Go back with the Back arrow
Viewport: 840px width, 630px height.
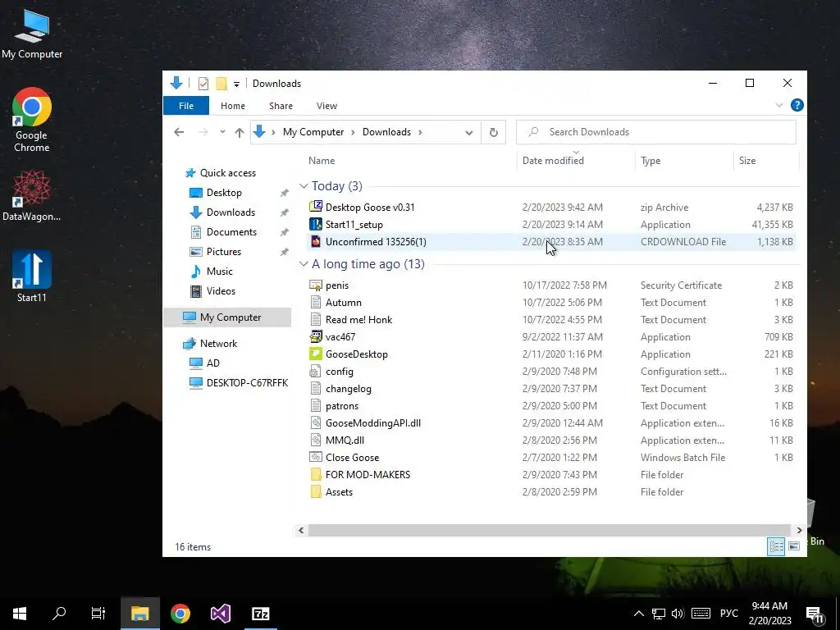click(179, 132)
